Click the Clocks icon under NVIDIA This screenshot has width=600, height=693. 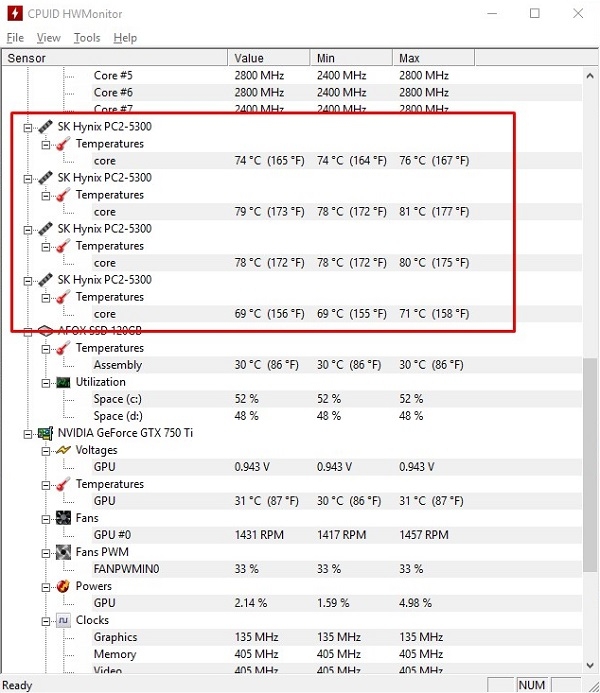click(63, 620)
